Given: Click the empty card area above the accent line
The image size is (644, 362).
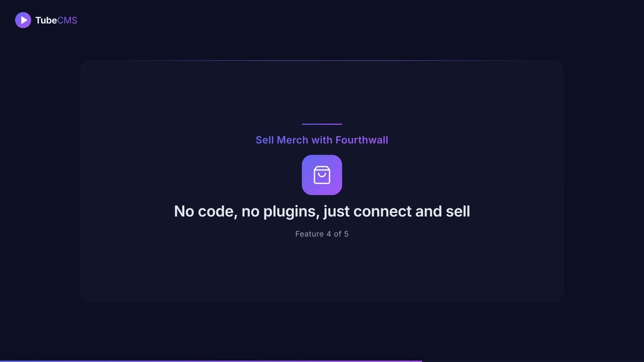Looking at the screenshot, I should pyautogui.click(x=322, y=90).
